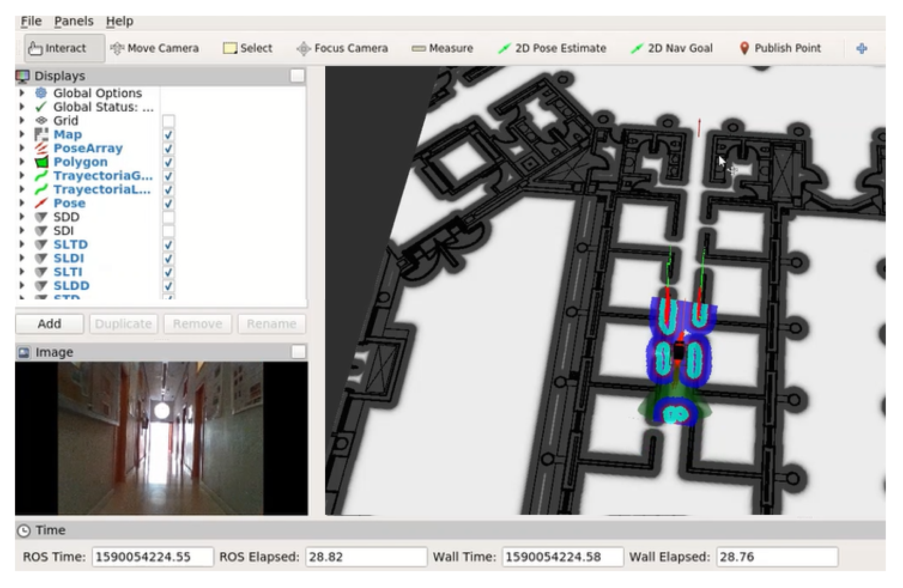Image resolution: width=903 pixels, height=588 pixels.
Task: Open the File menu
Action: [31, 21]
